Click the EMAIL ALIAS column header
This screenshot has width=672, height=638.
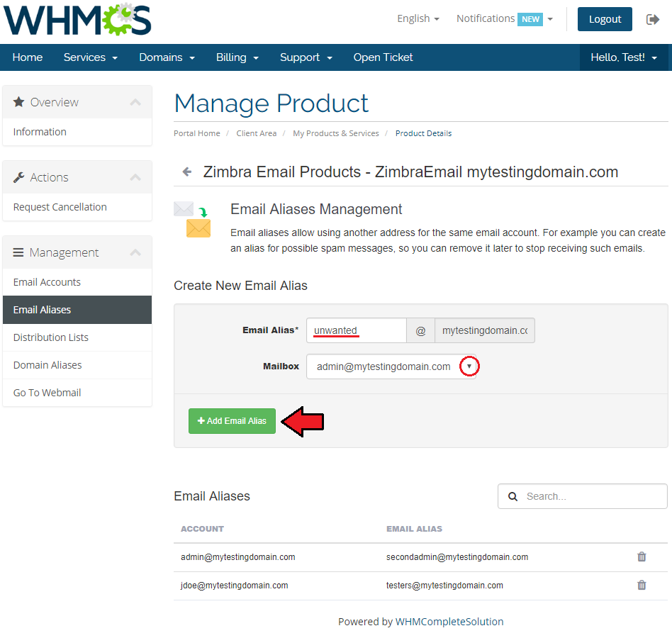click(414, 529)
